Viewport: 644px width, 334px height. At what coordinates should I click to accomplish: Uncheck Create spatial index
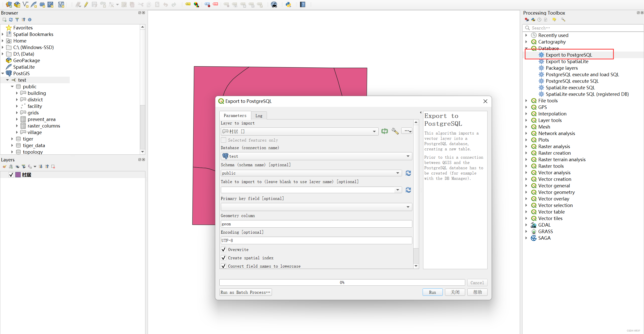pos(223,258)
